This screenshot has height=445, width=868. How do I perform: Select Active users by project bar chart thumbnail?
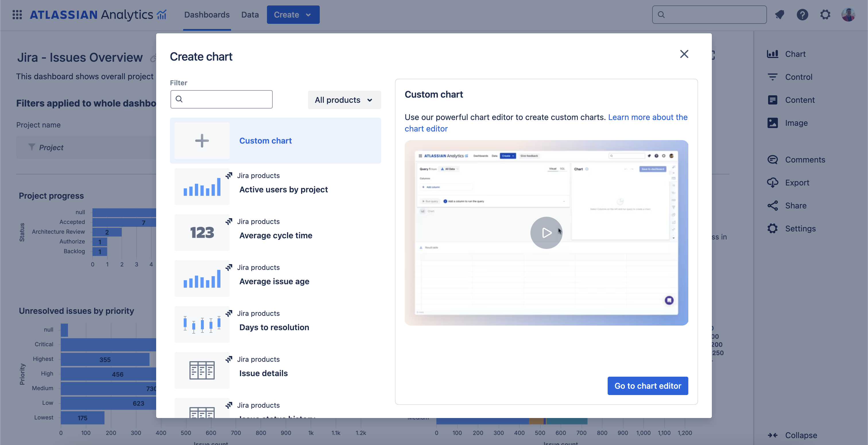202,186
